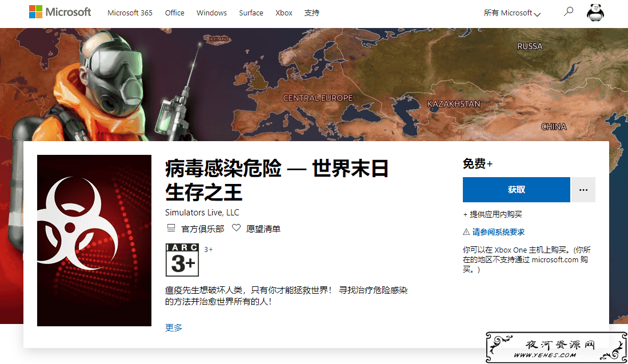Click the publisher name Simulators Live, LLC
The height and width of the screenshot is (364, 628).
click(202, 212)
